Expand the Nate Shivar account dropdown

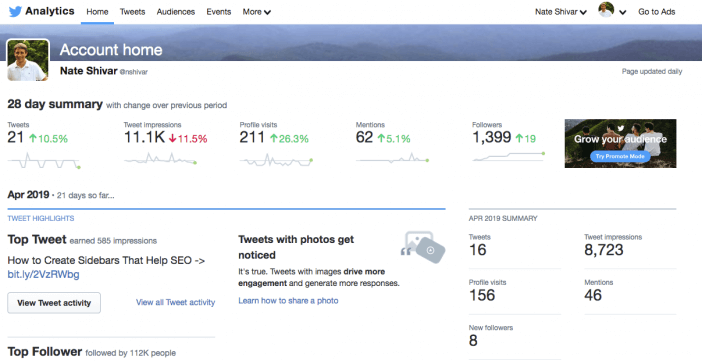tap(561, 12)
